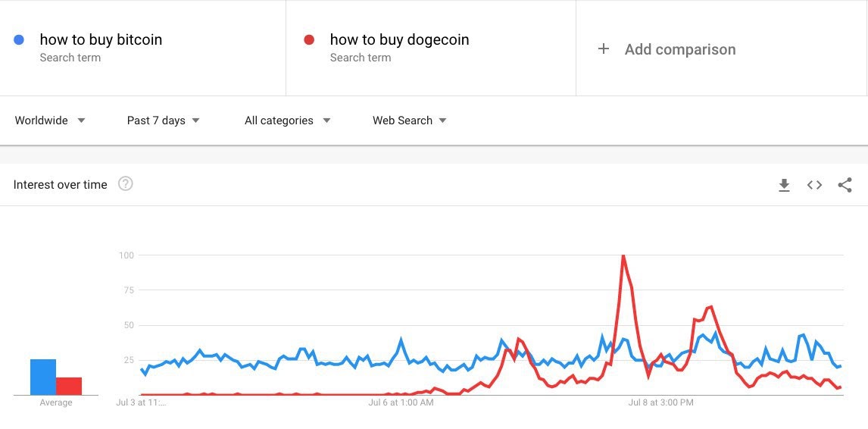Edit the 'how to buy bitcoin' term
Viewport: 868px width, 429px height.
(101, 39)
